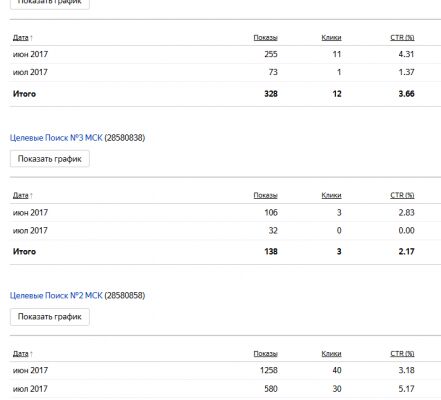This screenshot has height=400, width=441.
Task: Click the Дата header in the №3 МСК table
Action: 20,195
